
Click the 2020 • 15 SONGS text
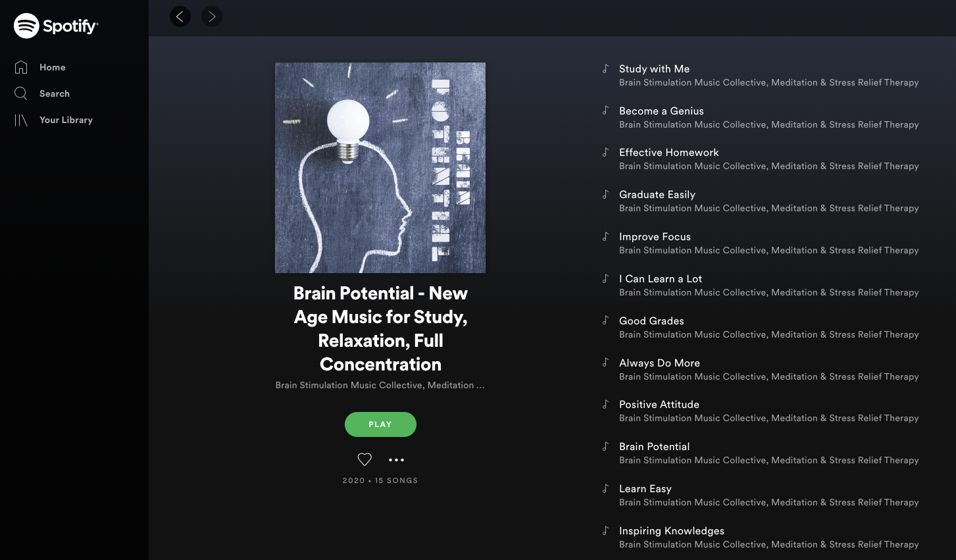(380, 480)
